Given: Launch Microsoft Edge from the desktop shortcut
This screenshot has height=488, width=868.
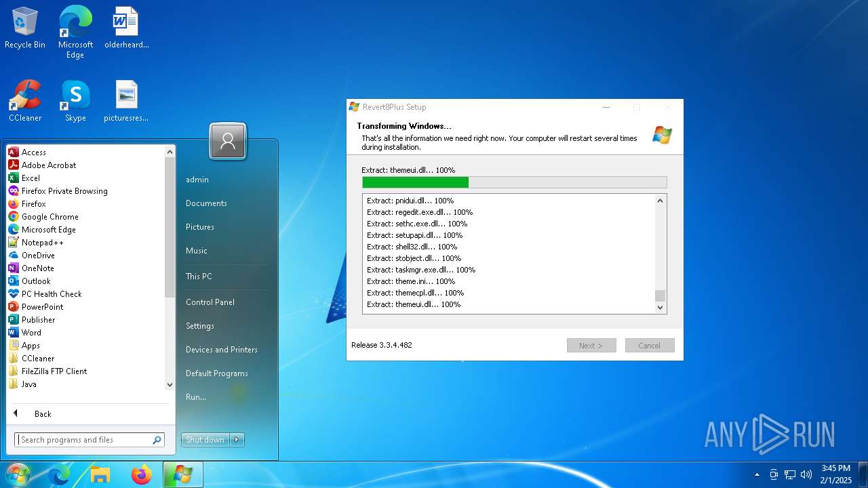Looking at the screenshot, I should click(x=75, y=32).
